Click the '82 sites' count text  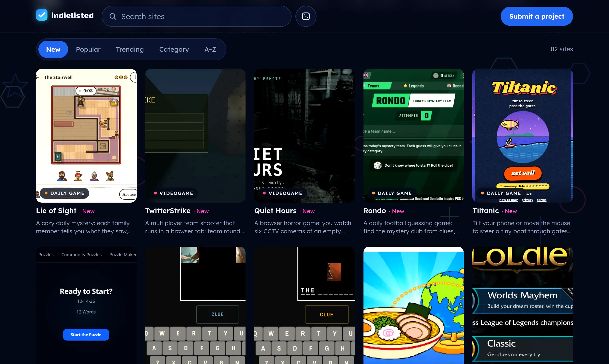click(562, 49)
